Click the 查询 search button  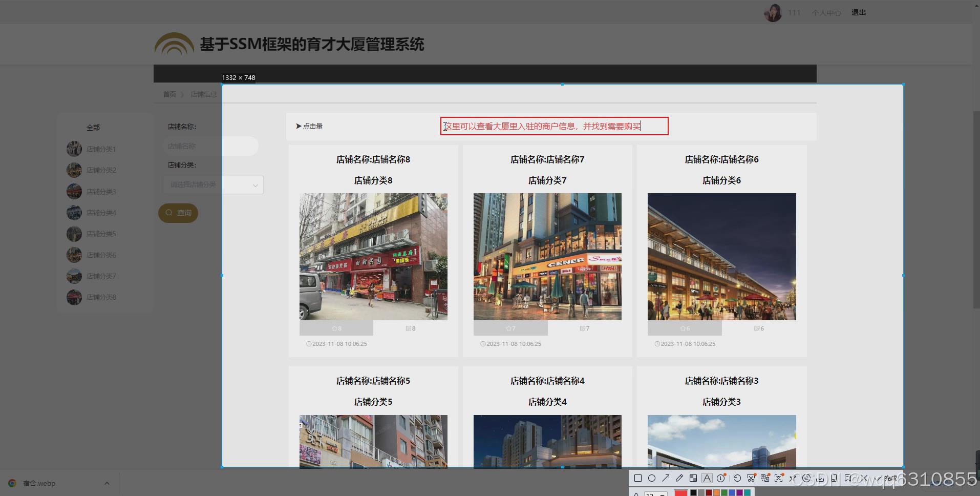(x=178, y=213)
